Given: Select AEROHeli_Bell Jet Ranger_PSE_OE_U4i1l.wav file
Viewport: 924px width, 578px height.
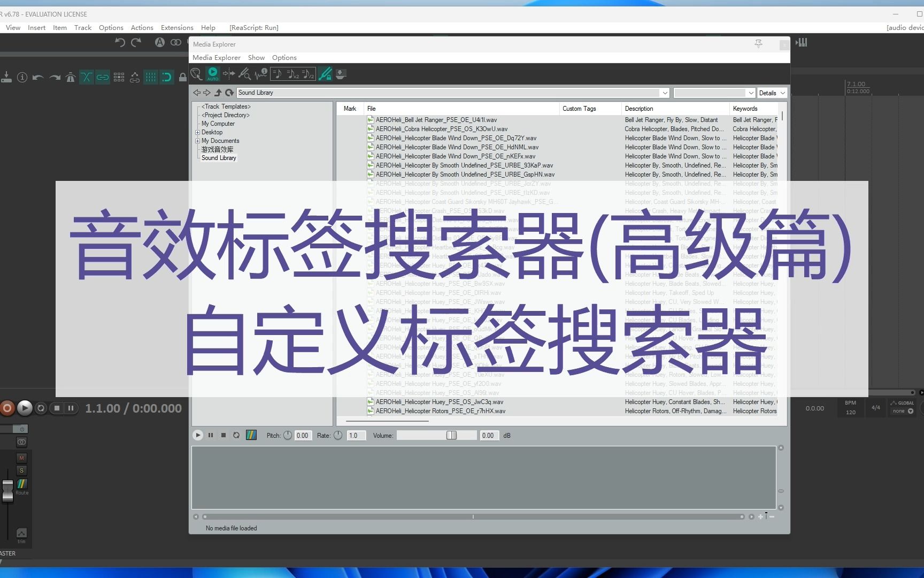Looking at the screenshot, I should tap(436, 120).
